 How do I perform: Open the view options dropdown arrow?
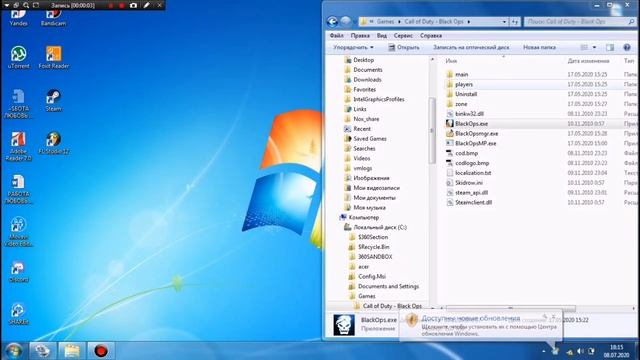coord(594,47)
